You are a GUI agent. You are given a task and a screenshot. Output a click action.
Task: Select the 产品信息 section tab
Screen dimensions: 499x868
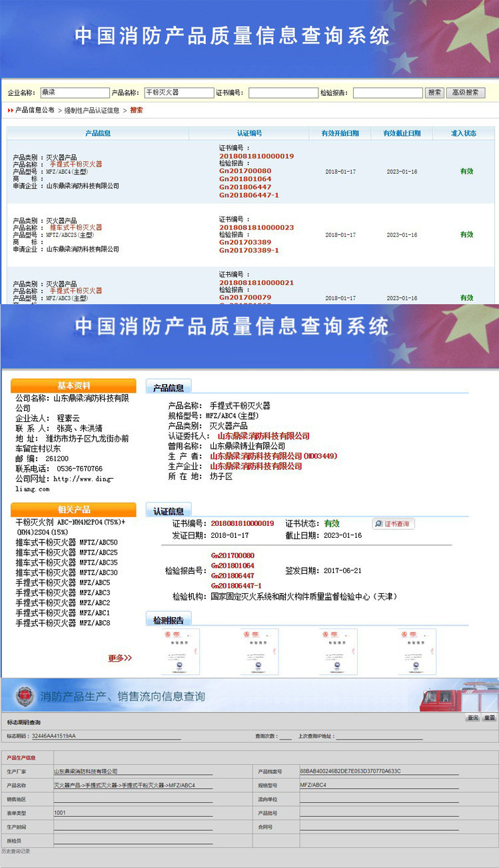pos(169,387)
